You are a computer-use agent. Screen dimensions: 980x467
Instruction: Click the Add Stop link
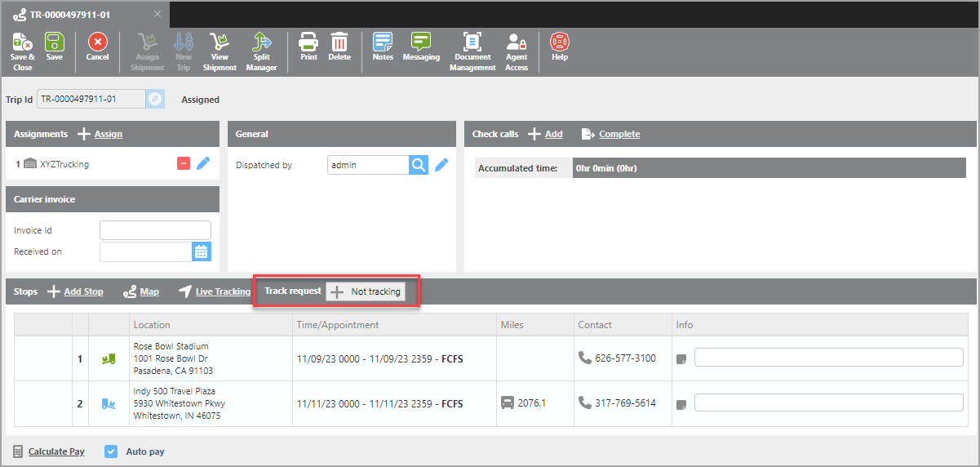83,291
